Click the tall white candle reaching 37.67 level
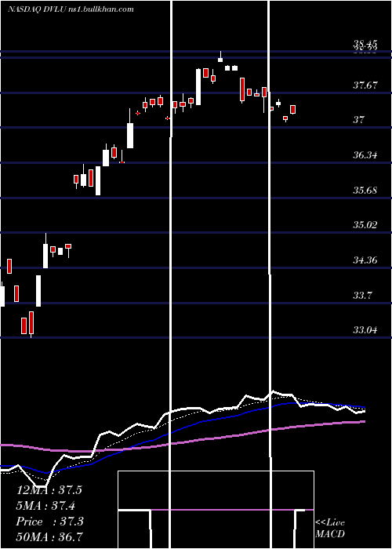 198,87
